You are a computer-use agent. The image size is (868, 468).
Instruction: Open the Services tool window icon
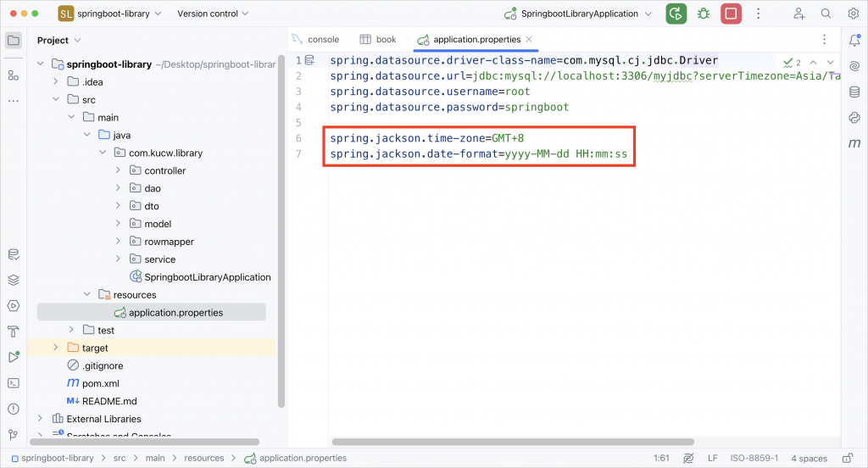[14, 306]
